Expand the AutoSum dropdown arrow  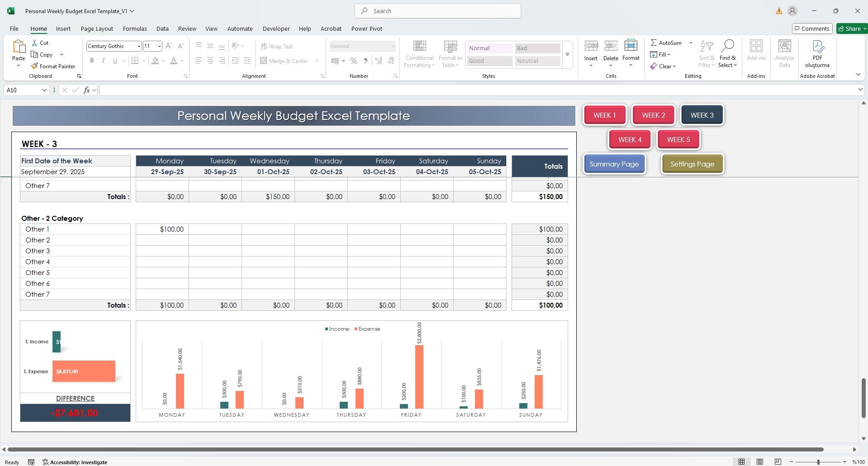(x=691, y=43)
